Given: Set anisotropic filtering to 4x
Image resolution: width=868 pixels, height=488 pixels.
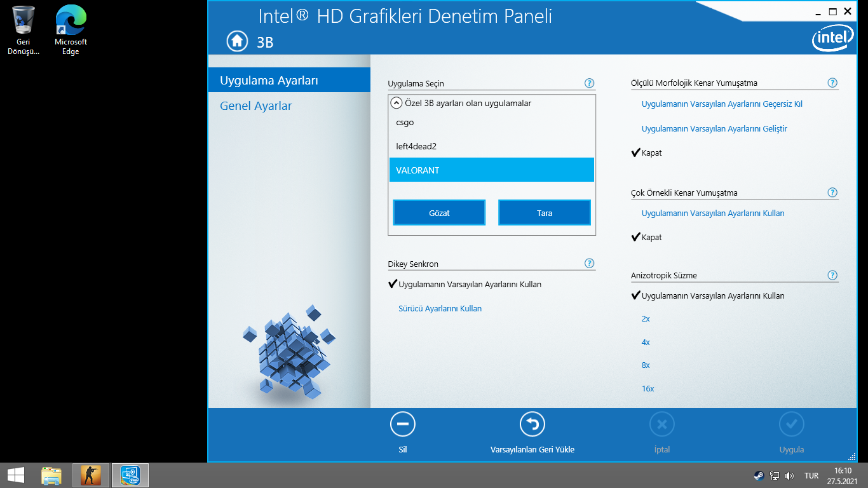Looking at the screenshot, I should pyautogui.click(x=646, y=342).
